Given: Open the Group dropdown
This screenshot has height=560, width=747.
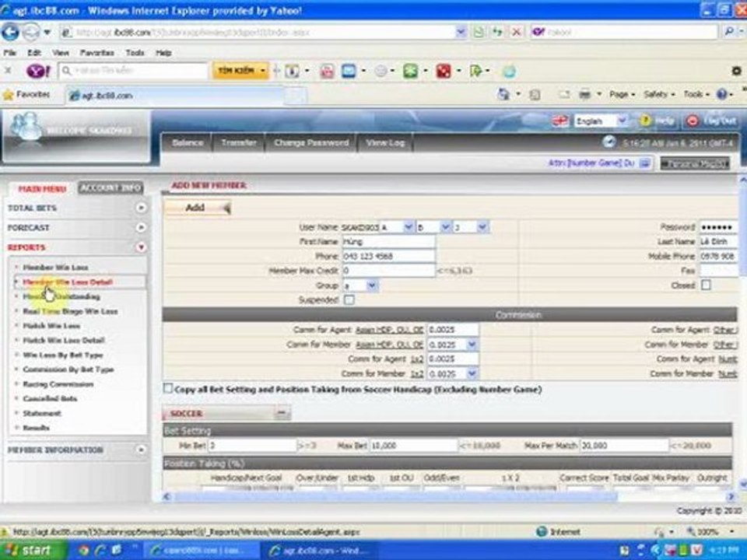Looking at the screenshot, I should click(373, 285).
